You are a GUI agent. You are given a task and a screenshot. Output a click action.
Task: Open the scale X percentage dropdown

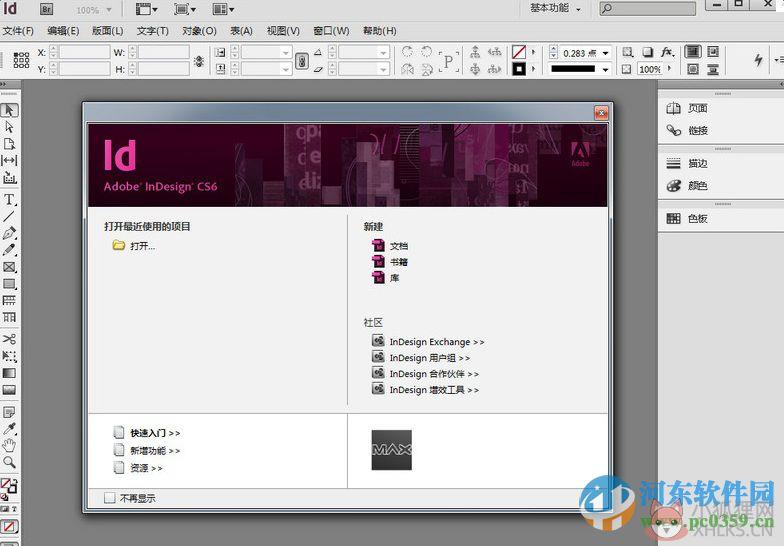pyautogui.click(x=286, y=52)
